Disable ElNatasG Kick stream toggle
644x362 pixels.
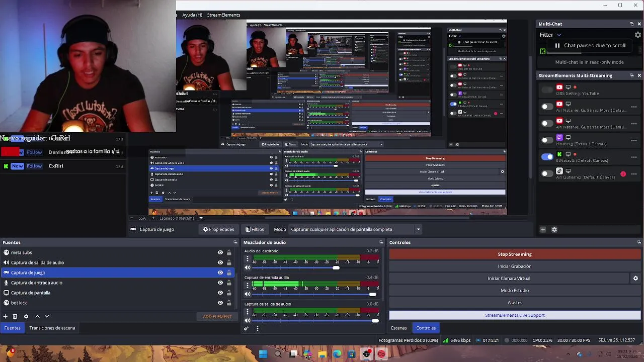(x=547, y=157)
